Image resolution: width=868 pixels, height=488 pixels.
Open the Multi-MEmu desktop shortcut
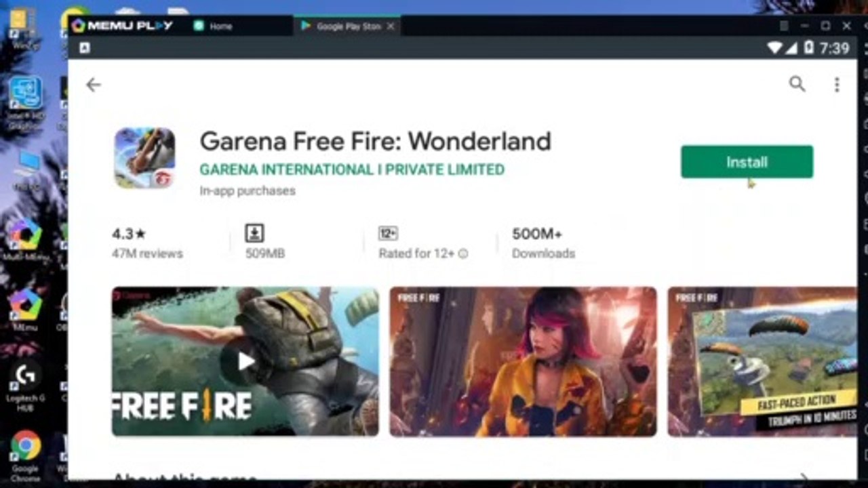pos(25,239)
